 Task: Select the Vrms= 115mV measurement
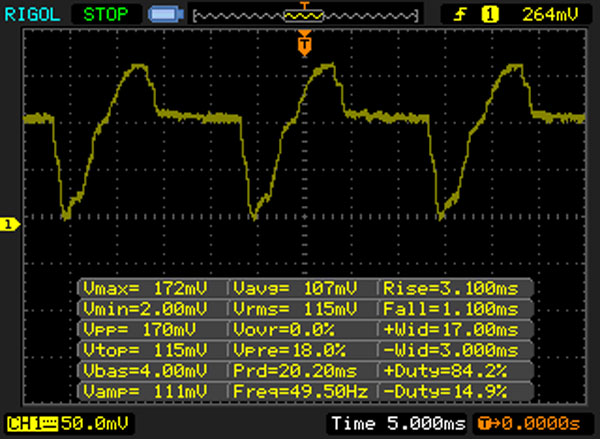(303, 309)
